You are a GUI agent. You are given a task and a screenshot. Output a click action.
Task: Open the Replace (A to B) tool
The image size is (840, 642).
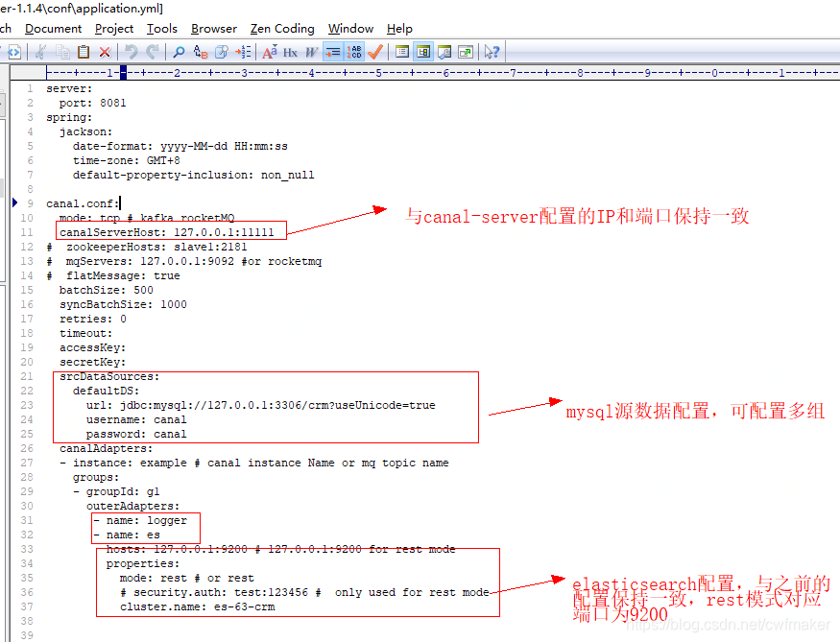[x=201, y=52]
